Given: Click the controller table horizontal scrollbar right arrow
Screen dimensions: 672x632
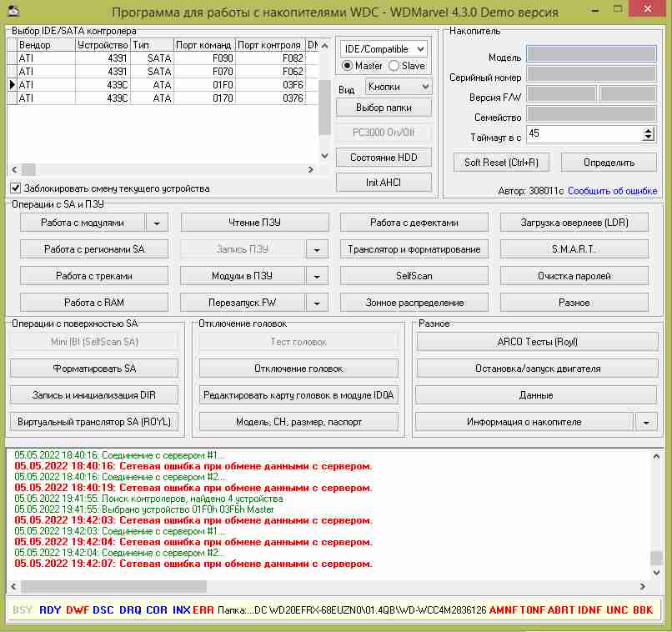Looking at the screenshot, I should click(311, 170).
